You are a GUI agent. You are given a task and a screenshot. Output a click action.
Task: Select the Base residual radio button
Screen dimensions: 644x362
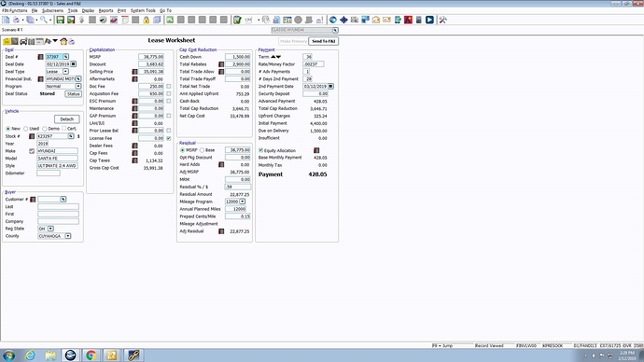[203, 150]
